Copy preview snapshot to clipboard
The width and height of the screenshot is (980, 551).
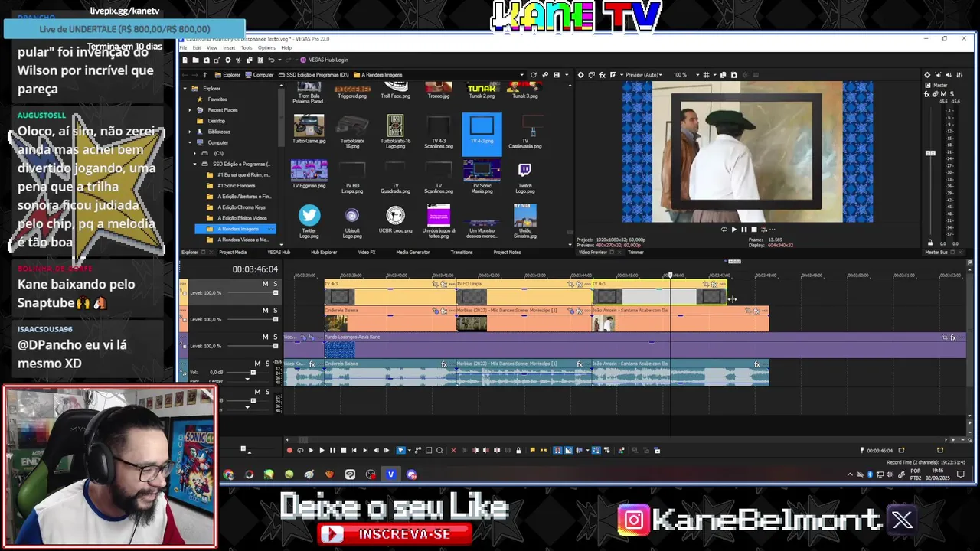[x=723, y=75]
